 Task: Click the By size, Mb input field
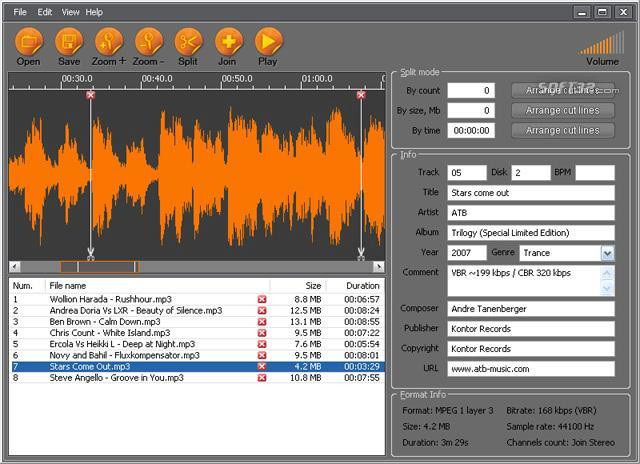(470, 110)
